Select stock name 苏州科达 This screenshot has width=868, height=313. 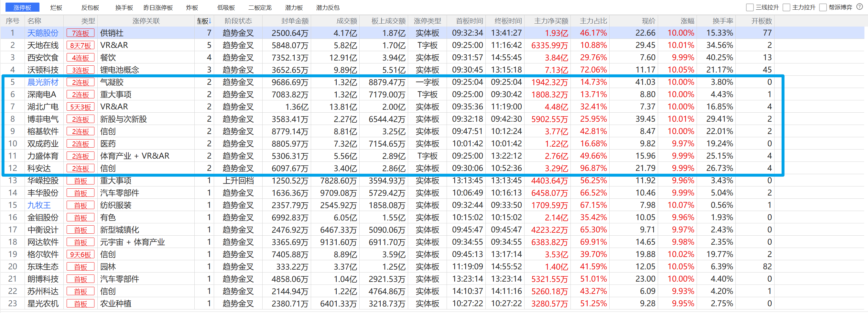43,291
